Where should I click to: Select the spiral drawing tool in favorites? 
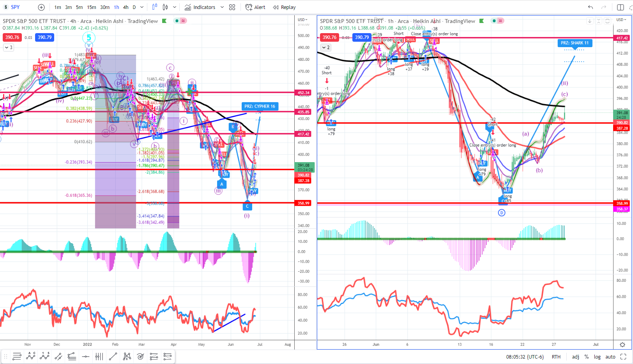tap(140, 356)
